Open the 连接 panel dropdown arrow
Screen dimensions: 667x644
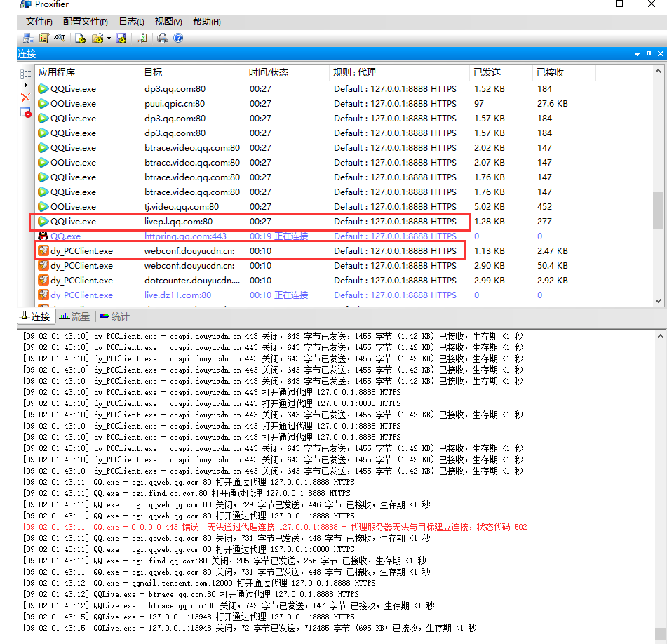(637, 54)
